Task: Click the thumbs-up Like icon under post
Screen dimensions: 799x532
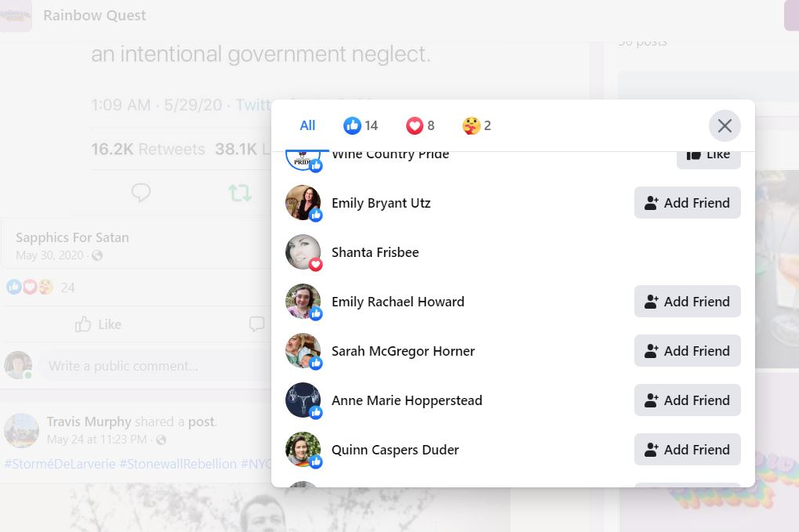Action: (82, 324)
